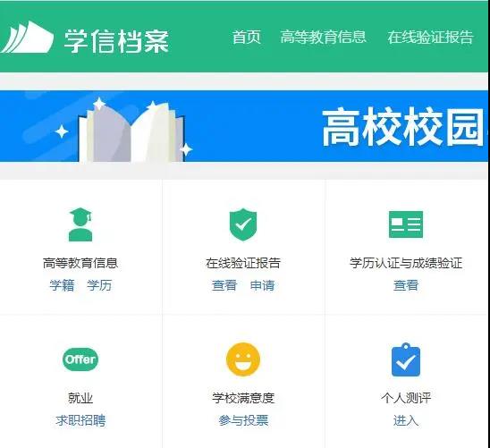Click the 学信档案 logo icon
The width and height of the screenshot is (490, 448).
27,37
